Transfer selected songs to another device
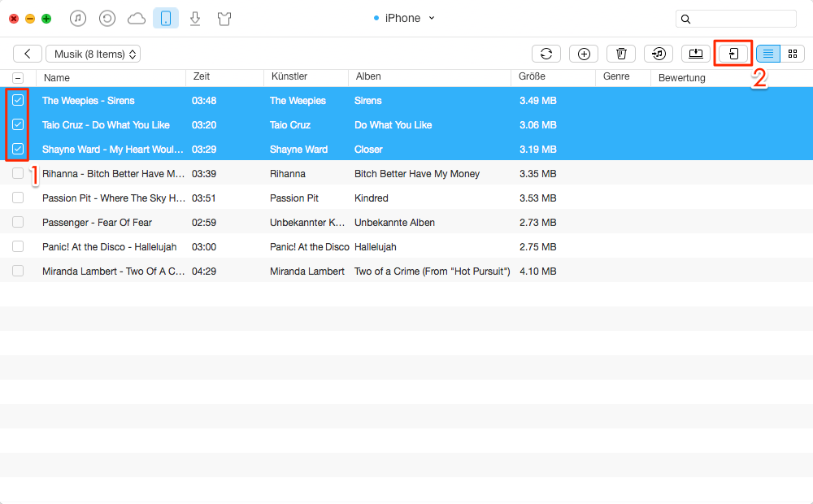 [x=733, y=54]
